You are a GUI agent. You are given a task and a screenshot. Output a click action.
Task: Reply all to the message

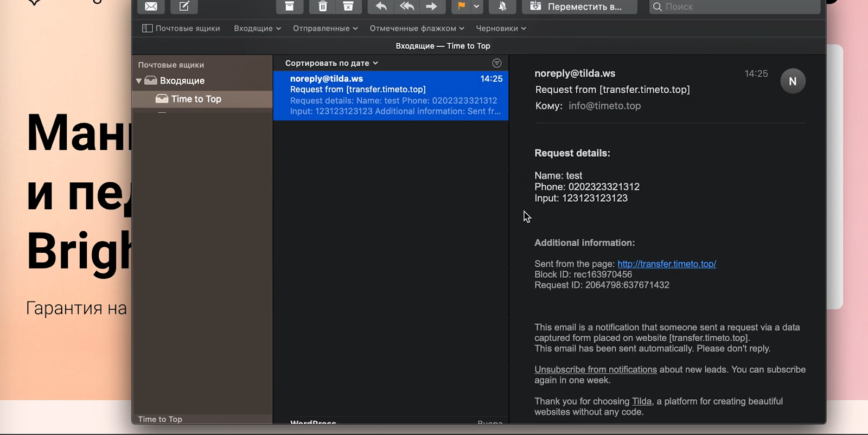click(407, 7)
